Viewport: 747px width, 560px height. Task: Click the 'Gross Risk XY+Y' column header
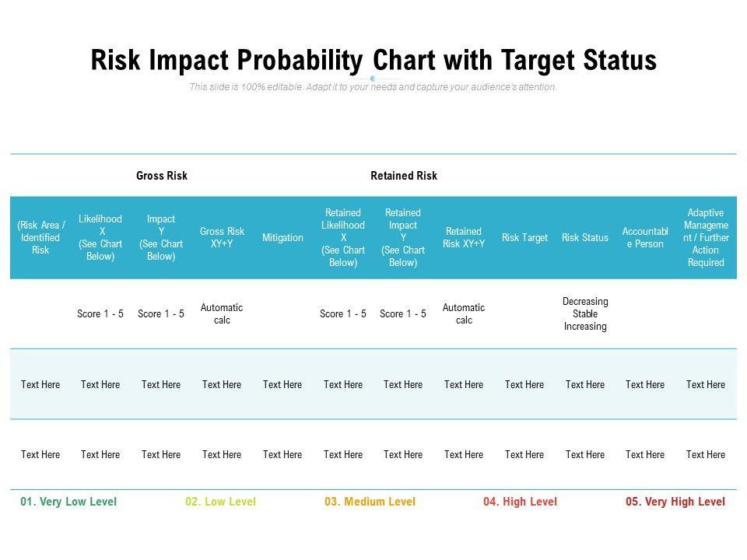coord(222,238)
